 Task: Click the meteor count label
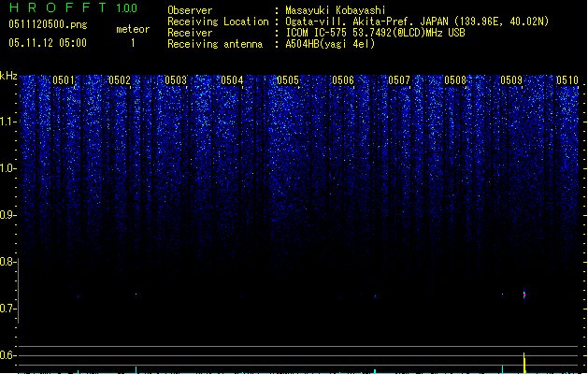click(133, 29)
